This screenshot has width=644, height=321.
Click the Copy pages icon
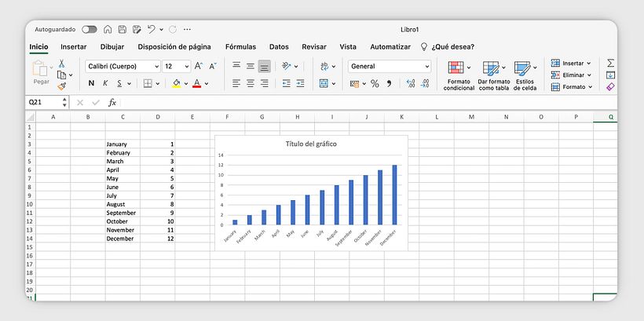coord(61,75)
